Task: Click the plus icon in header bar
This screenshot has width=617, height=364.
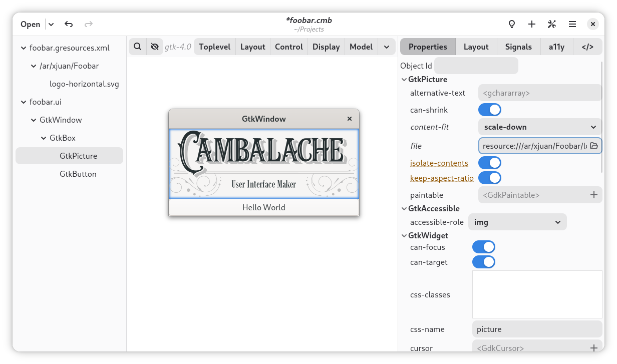Action: pos(532,24)
